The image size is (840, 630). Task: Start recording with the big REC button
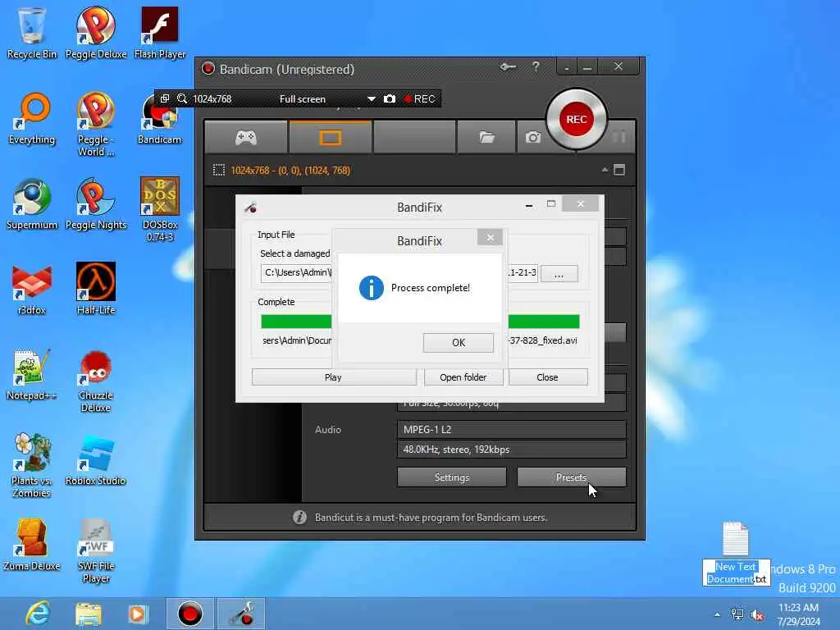click(x=577, y=120)
